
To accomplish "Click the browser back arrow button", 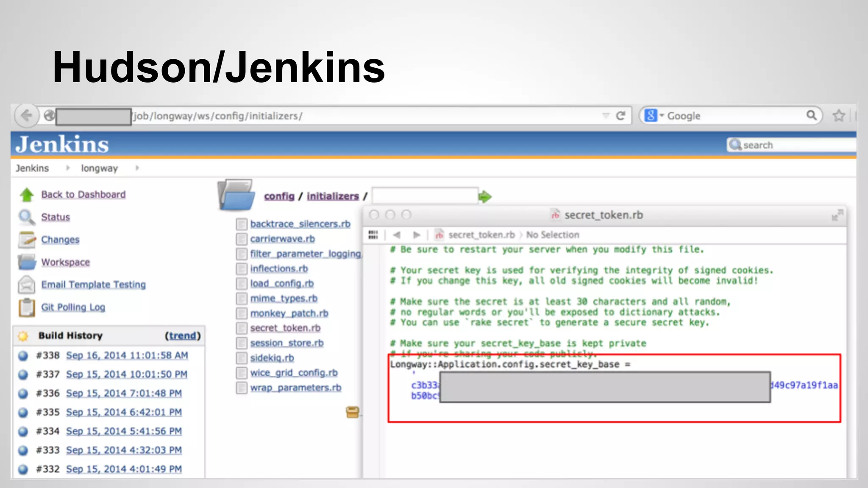I will 26,116.
